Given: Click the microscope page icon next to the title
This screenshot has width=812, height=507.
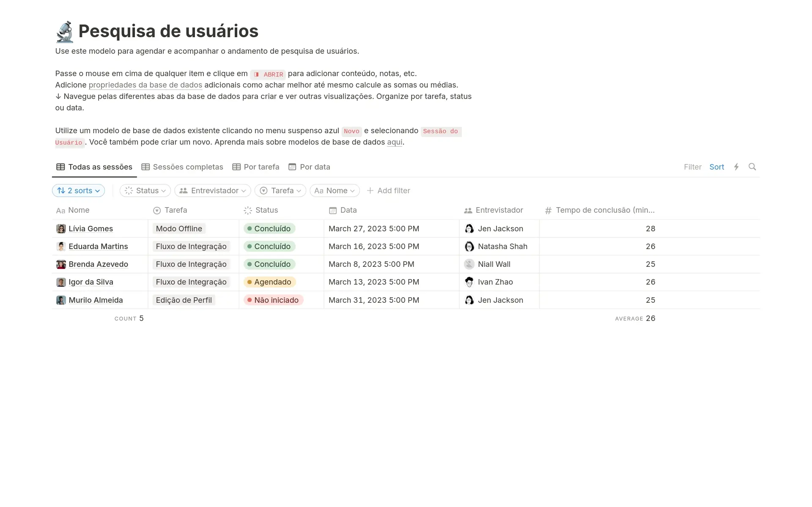Looking at the screenshot, I should point(64,31).
